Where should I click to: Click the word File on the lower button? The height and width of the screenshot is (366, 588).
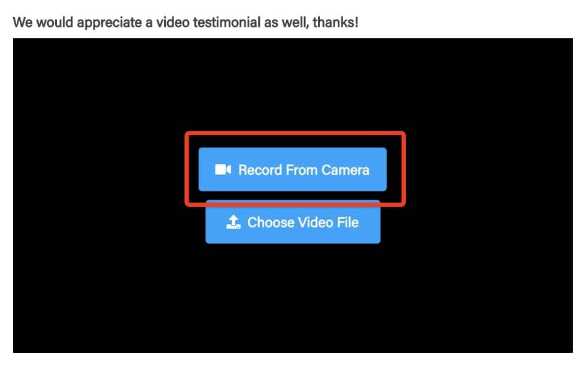pos(348,222)
